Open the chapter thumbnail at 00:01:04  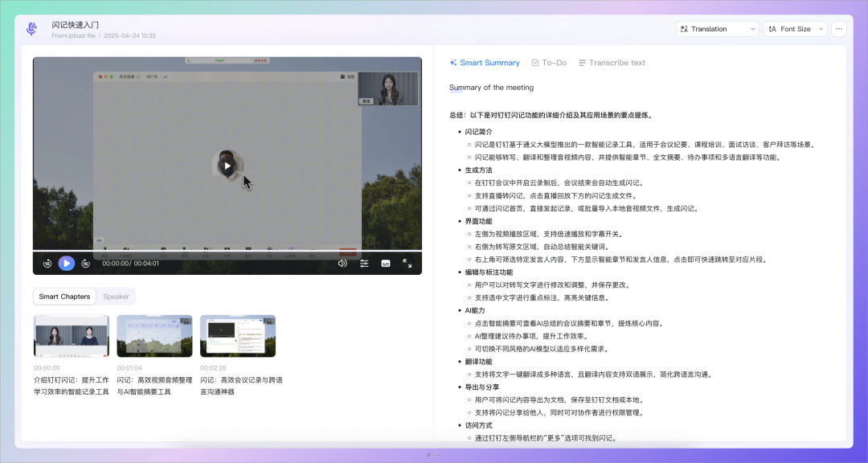[154, 336]
